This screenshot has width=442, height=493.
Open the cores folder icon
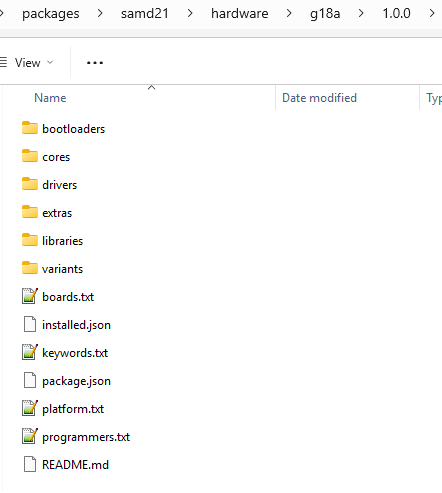pyautogui.click(x=30, y=156)
